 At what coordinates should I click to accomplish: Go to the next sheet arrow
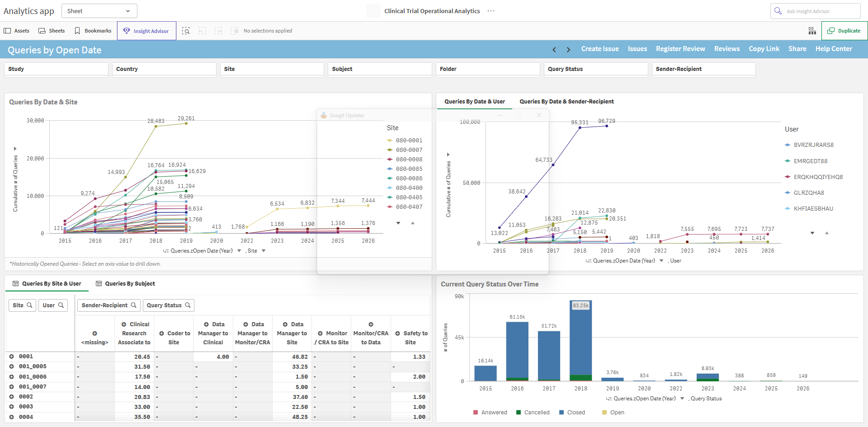coord(568,50)
